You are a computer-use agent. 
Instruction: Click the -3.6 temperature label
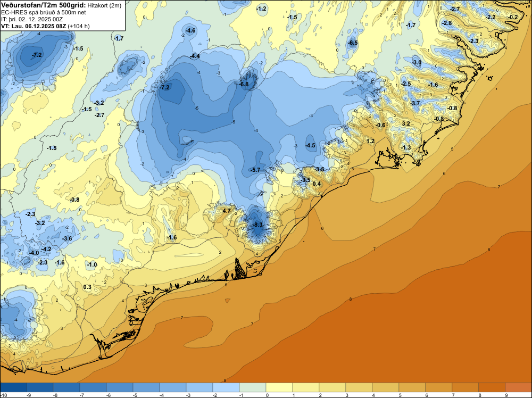click(x=67, y=238)
